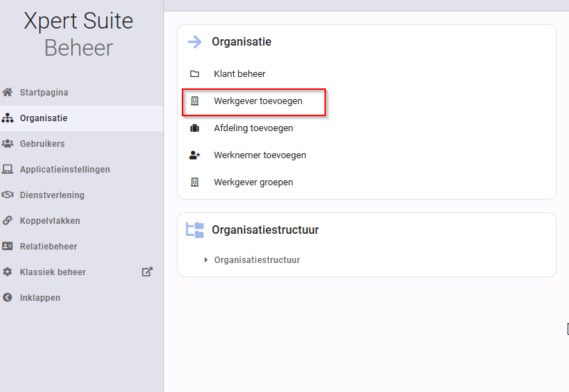Click the chain link icon for Koppelvlakken
This screenshot has width=569, height=392.
pyautogui.click(x=7, y=220)
